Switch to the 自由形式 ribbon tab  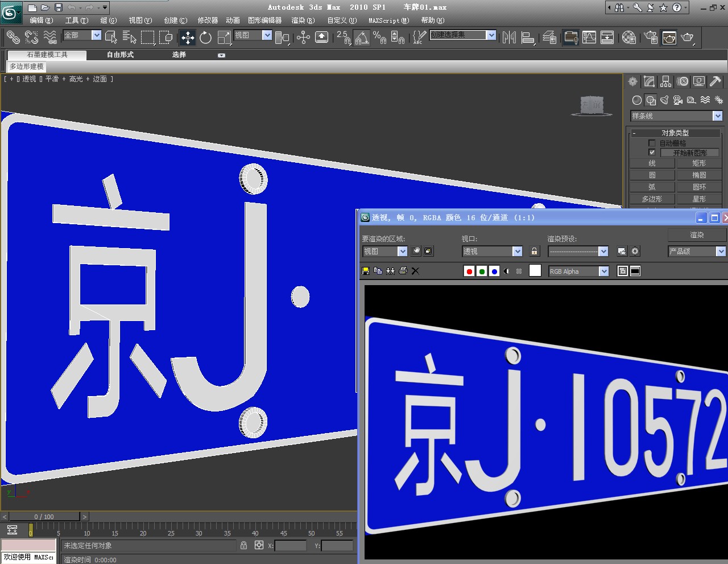click(120, 55)
